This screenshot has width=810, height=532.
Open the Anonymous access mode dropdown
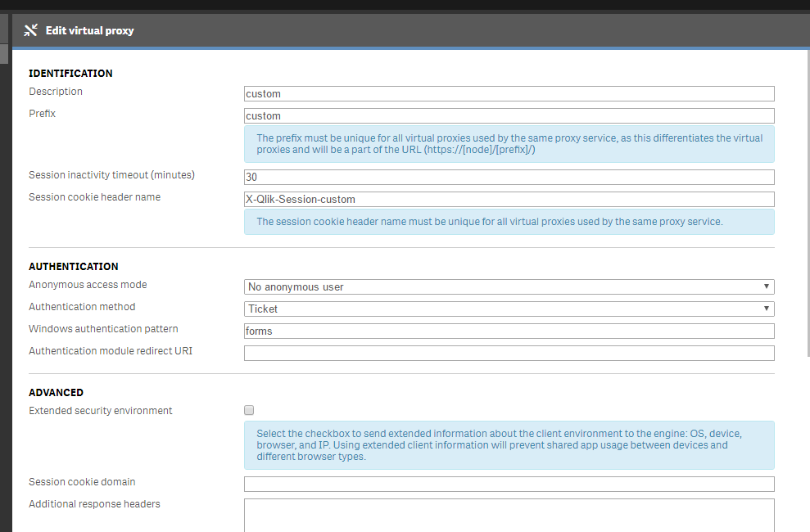click(509, 286)
